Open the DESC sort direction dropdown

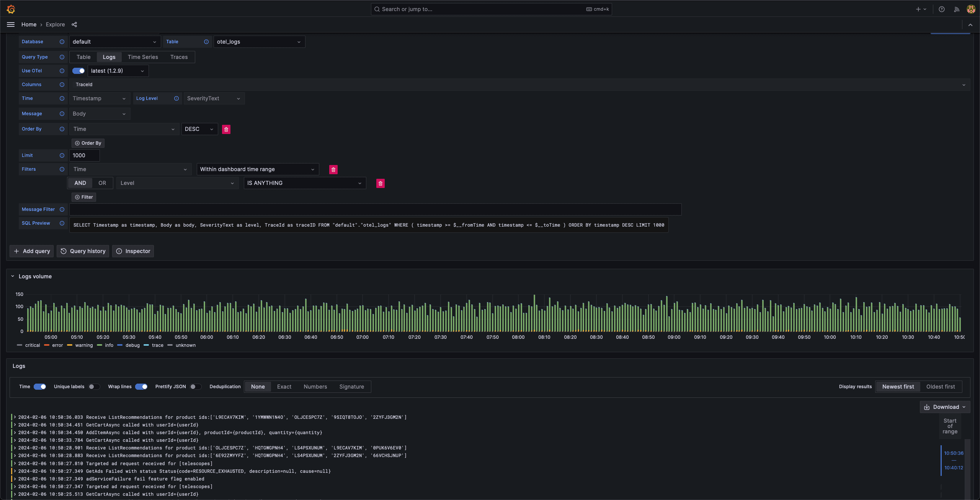pyautogui.click(x=199, y=129)
